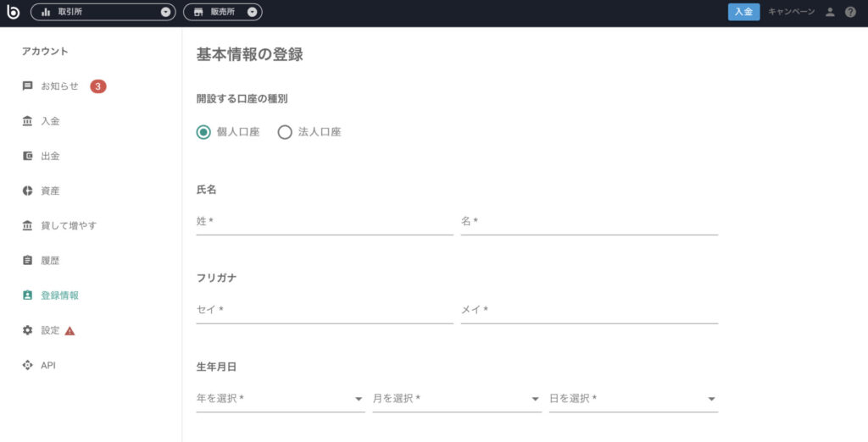Image resolution: width=868 pixels, height=442 pixels.
Task: Select the 個人口座 radio button
Action: [203, 132]
